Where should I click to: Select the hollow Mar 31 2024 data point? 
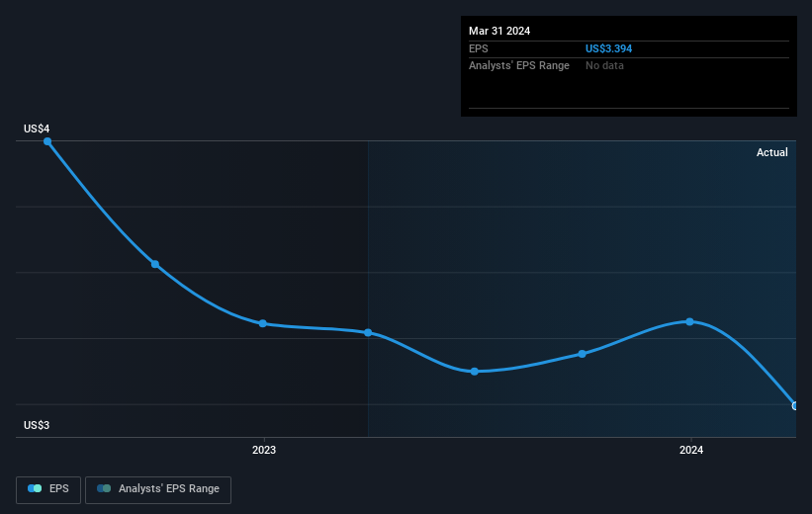coord(795,406)
